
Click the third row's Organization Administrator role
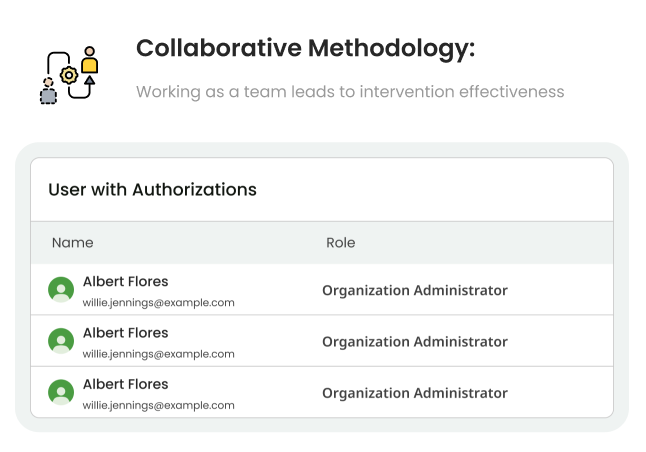pyautogui.click(x=414, y=393)
